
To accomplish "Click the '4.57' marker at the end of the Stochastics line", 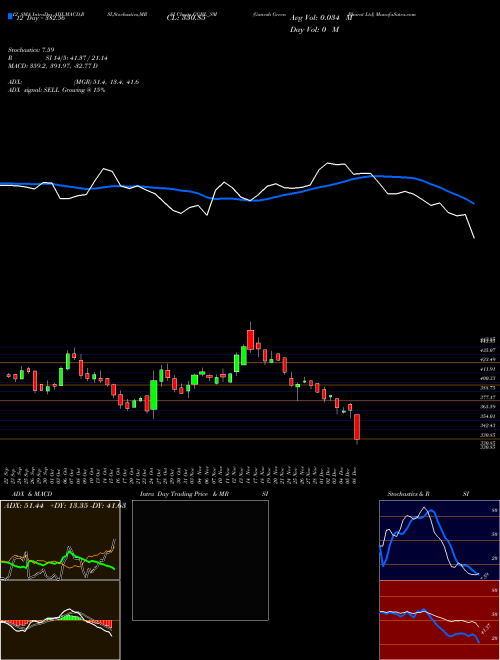I will click(x=484, y=575).
